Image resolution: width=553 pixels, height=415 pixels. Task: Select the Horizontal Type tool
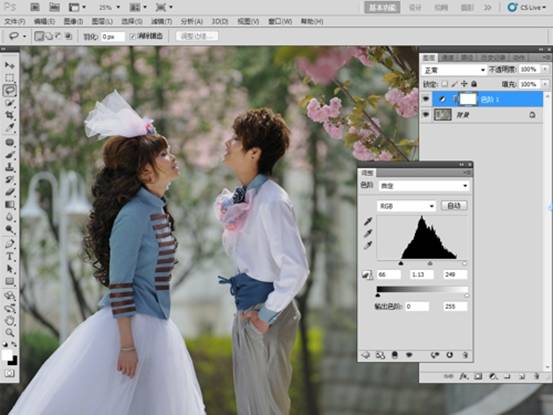(x=10, y=256)
